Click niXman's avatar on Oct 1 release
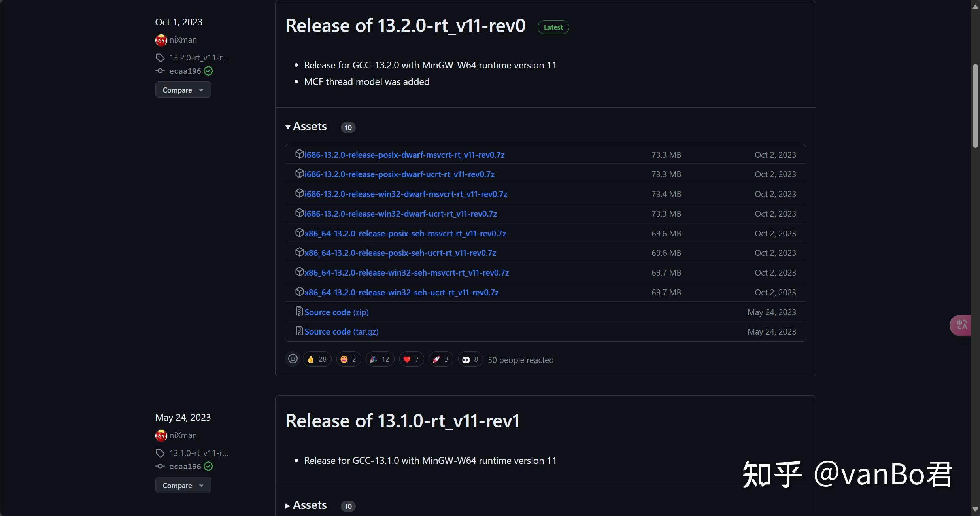This screenshot has height=516, width=980. pos(161,40)
